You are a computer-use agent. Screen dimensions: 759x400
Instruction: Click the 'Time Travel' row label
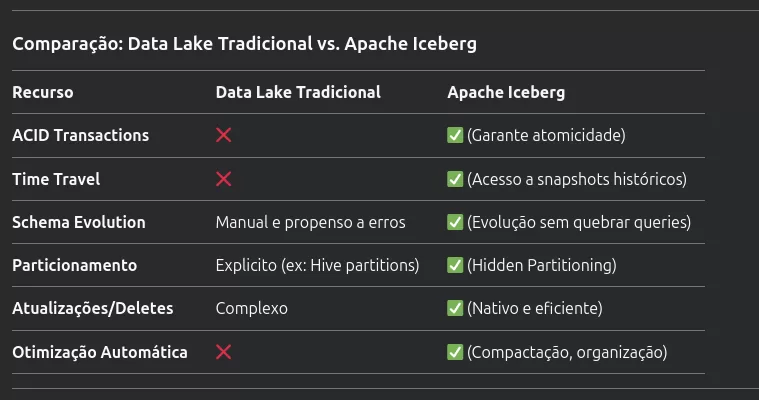coord(56,179)
